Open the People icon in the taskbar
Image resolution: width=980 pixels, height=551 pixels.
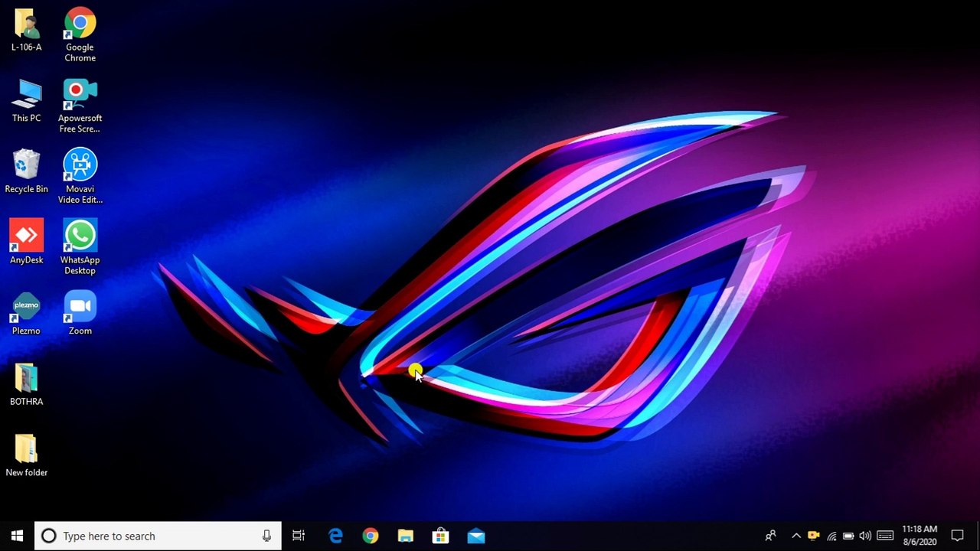[771, 536]
